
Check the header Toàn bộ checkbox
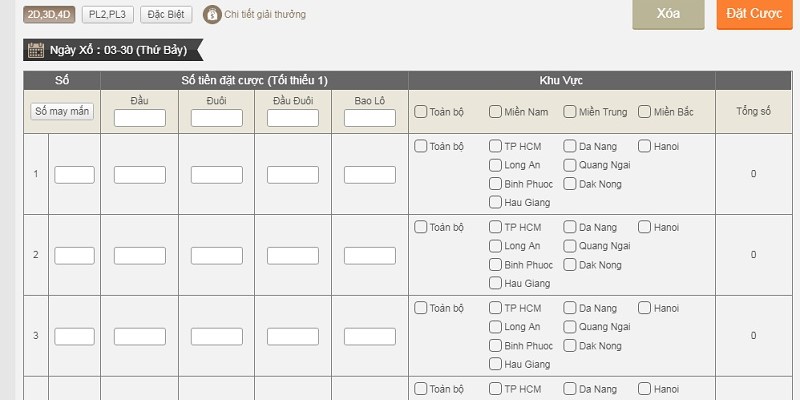(421, 112)
